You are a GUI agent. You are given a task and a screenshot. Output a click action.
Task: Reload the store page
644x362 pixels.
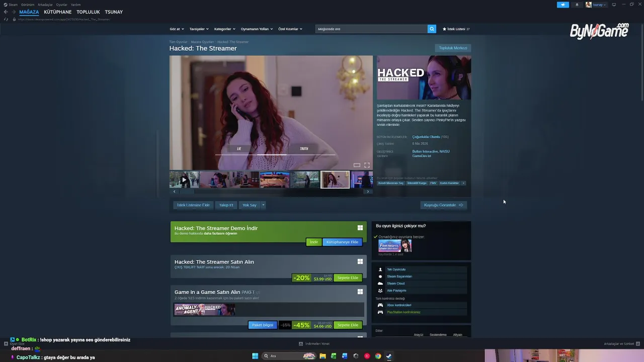tap(6, 19)
